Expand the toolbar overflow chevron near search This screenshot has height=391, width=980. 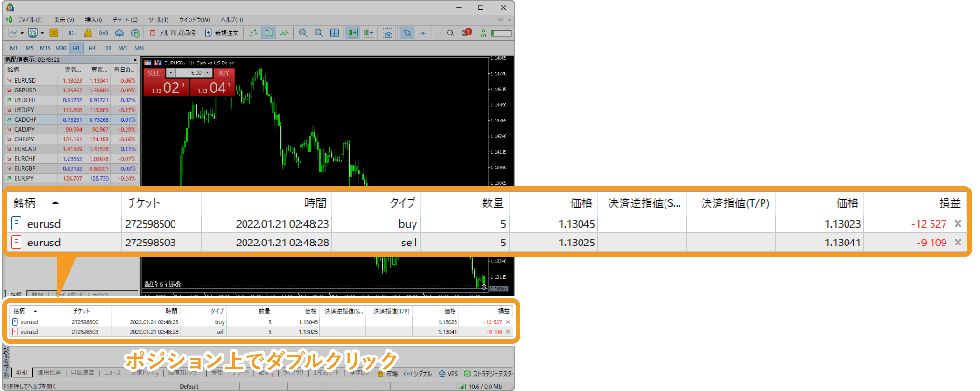tap(440, 33)
